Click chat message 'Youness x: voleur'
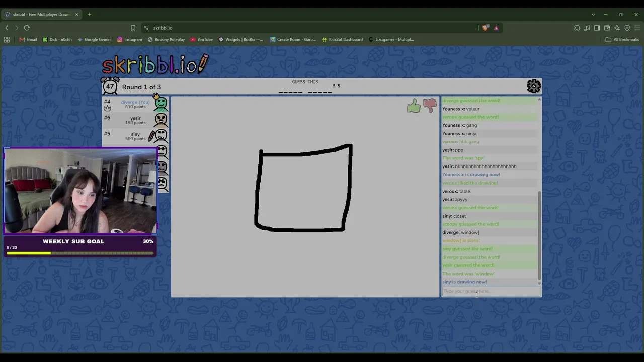This screenshot has height=362, width=644. pyautogui.click(x=461, y=109)
